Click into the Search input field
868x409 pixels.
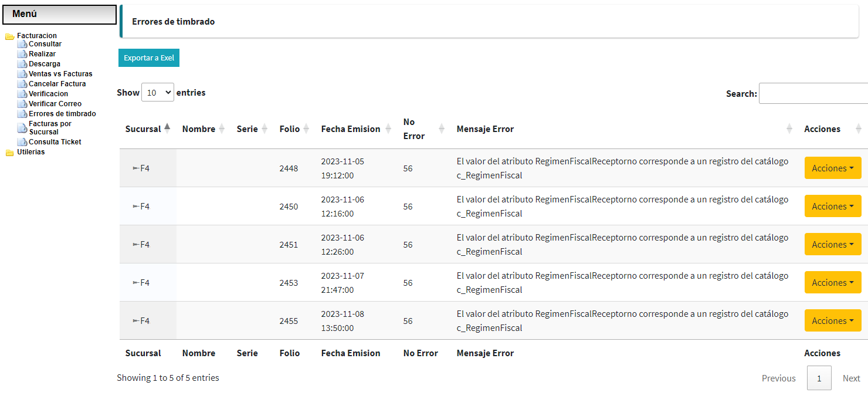813,94
